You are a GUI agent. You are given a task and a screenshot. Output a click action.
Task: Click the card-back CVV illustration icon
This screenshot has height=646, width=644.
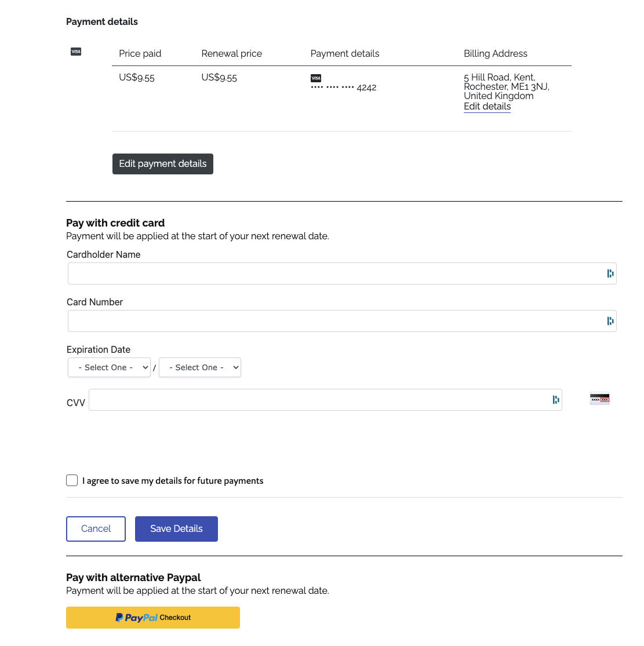[x=599, y=399]
